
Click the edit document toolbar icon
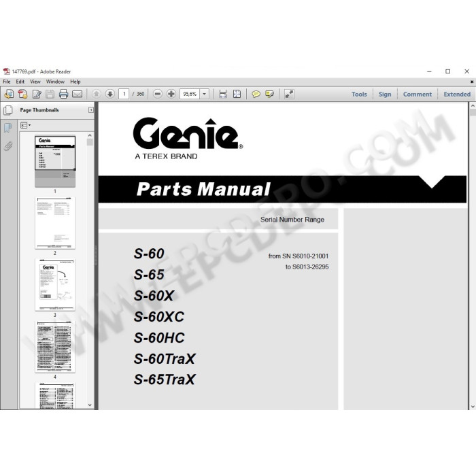tap(37, 94)
